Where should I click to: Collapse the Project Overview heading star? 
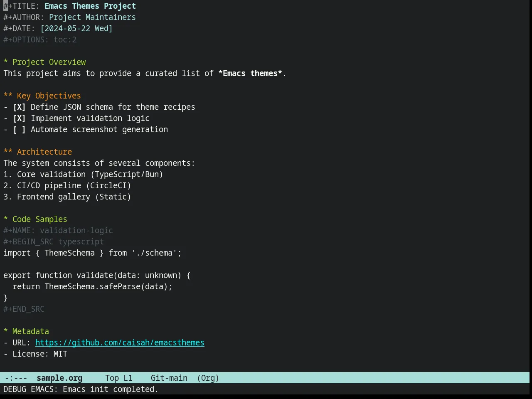tap(6, 62)
